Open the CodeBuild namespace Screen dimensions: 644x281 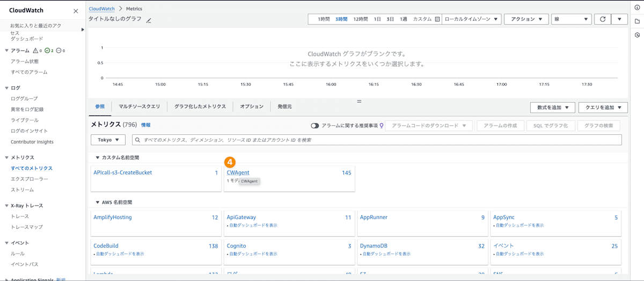[x=106, y=246]
